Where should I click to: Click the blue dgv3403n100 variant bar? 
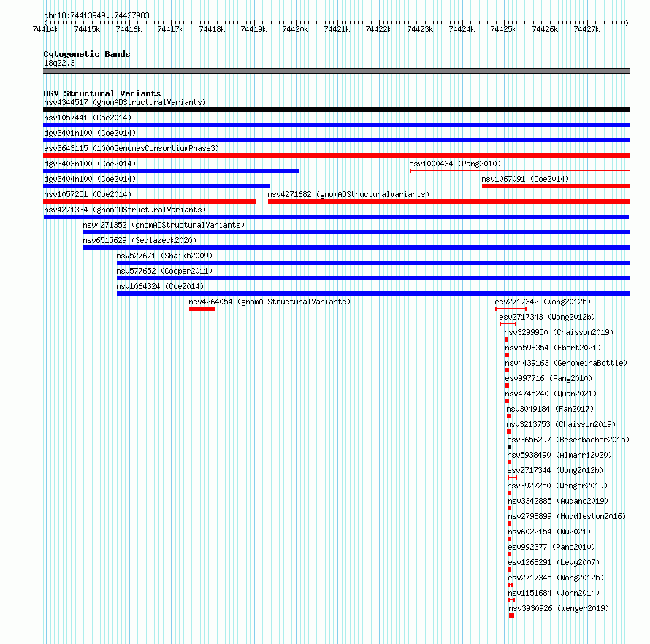click(x=171, y=171)
